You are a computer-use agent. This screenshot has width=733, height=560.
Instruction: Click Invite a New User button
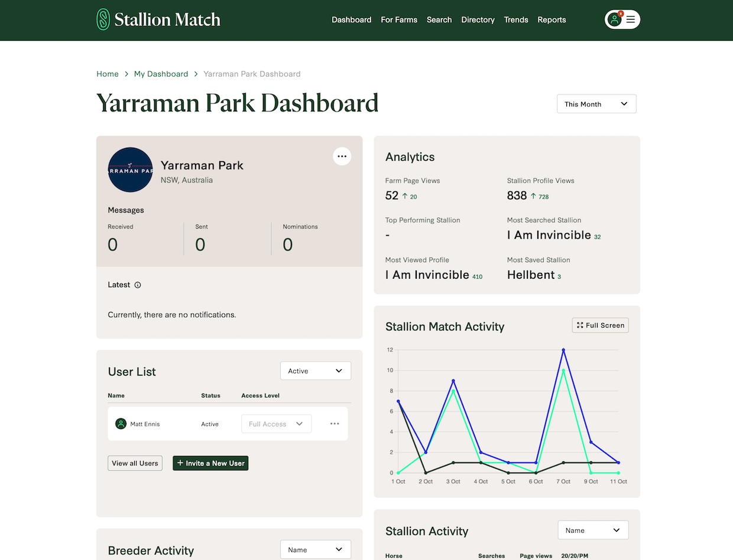tap(210, 463)
